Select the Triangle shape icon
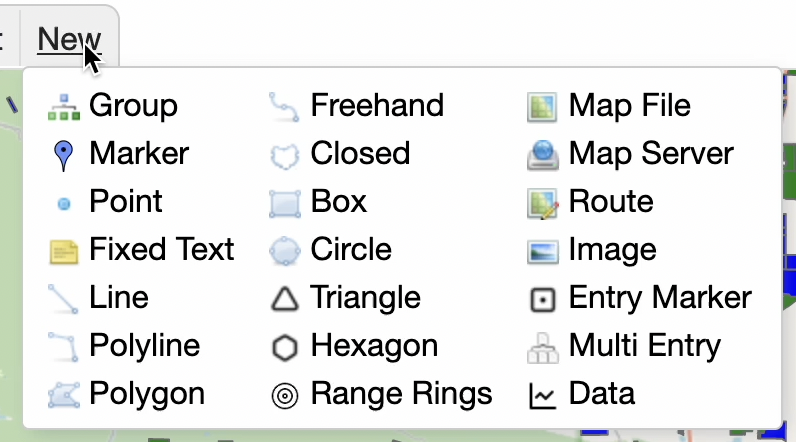The image size is (796, 442). coord(285,298)
